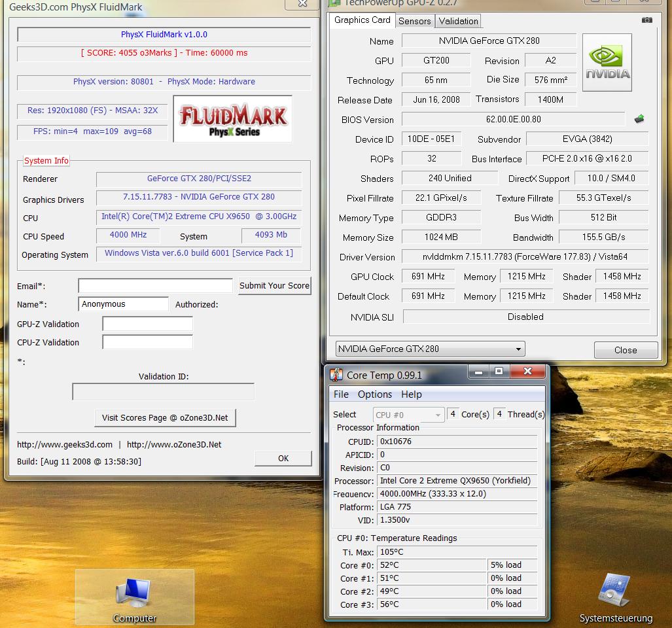Minimize the Core Temp window

tap(479, 372)
